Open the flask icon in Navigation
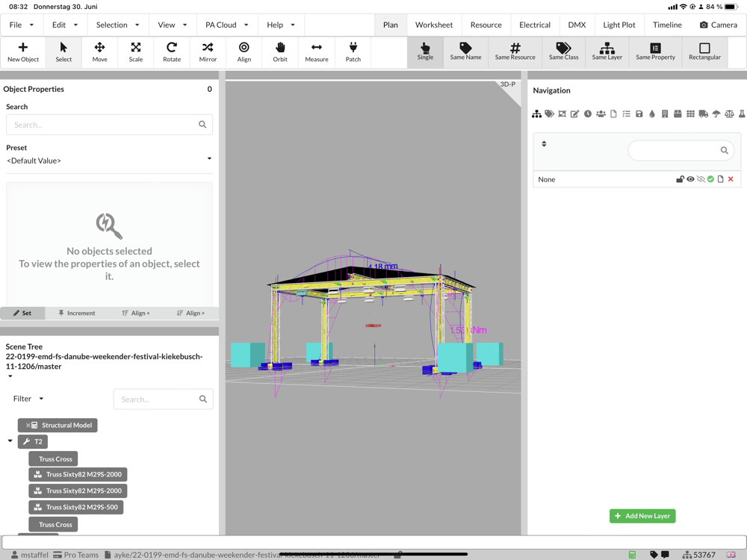Image resolution: width=747 pixels, height=560 pixels. (742, 113)
